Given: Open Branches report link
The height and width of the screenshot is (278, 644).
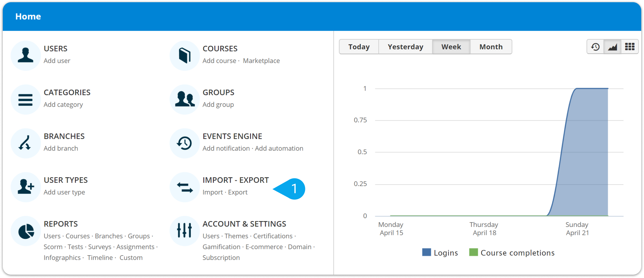Looking at the screenshot, I should 109,236.
